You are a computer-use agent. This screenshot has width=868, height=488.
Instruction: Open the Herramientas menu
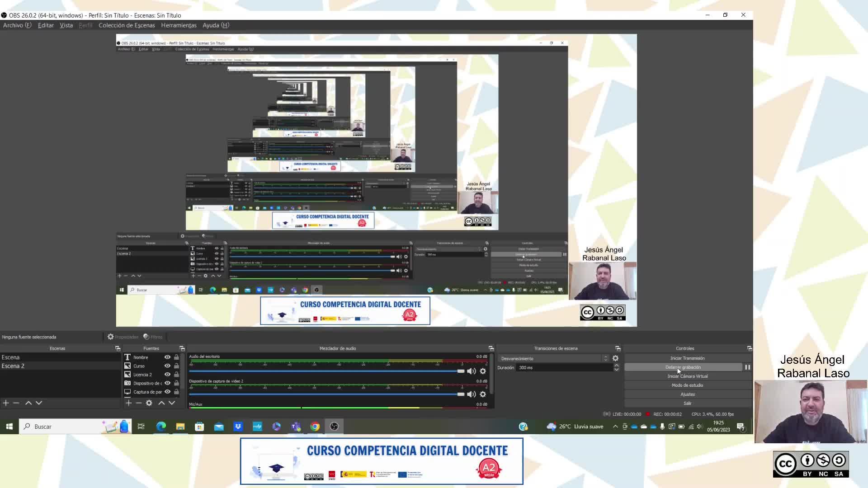pos(179,25)
